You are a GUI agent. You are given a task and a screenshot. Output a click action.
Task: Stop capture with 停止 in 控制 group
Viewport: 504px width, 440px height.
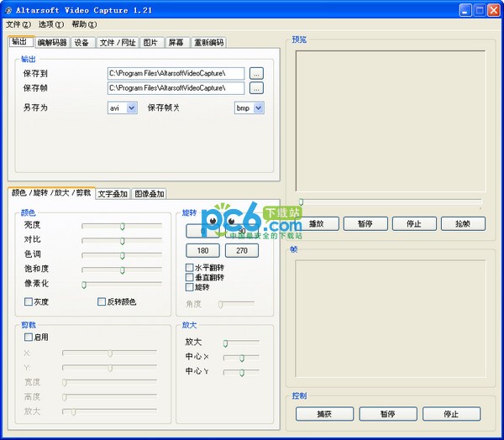click(x=451, y=414)
